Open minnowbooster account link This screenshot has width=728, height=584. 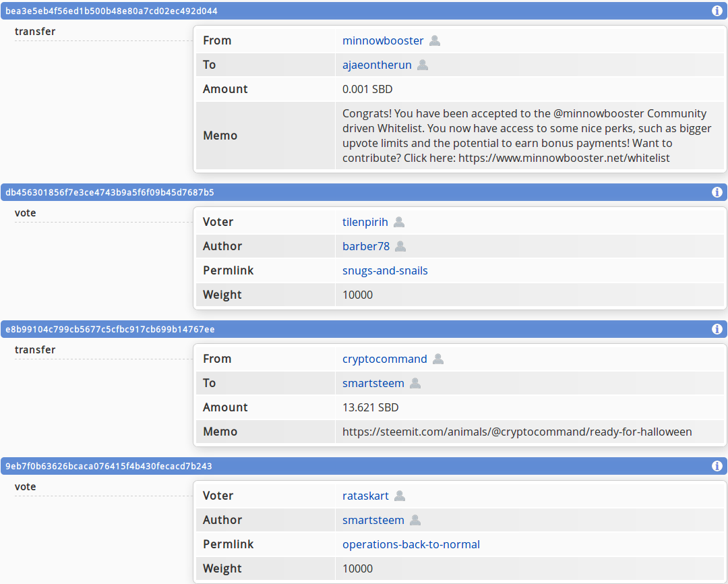pos(383,41)
